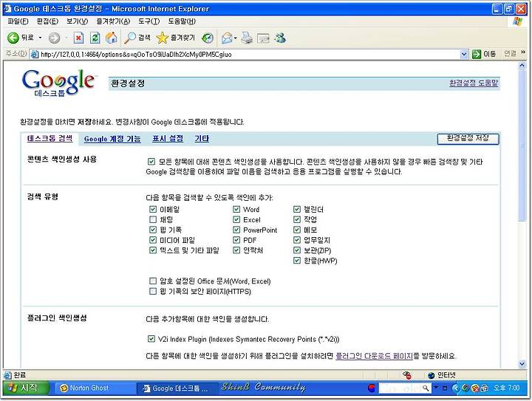Click the page scrollbar down arrow
Screen dimensions: 532x401
point(522,364)
